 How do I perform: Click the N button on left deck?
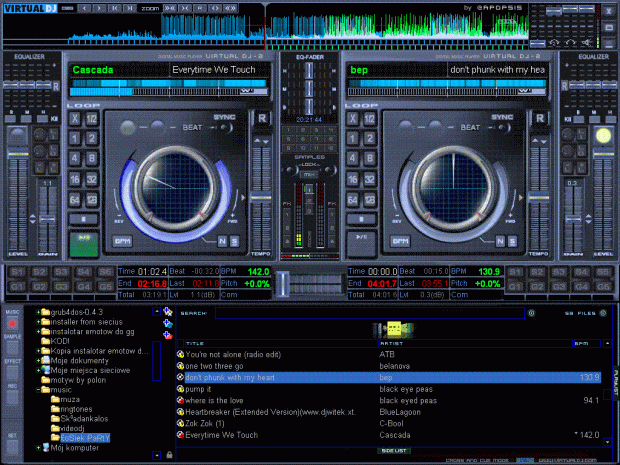click(x=223, y=241)
